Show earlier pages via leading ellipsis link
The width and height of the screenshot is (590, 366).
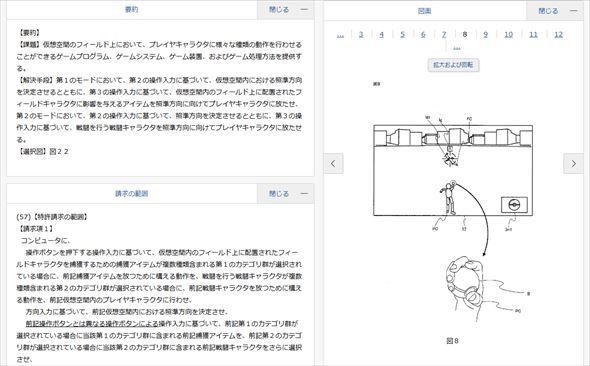(340, 35)
